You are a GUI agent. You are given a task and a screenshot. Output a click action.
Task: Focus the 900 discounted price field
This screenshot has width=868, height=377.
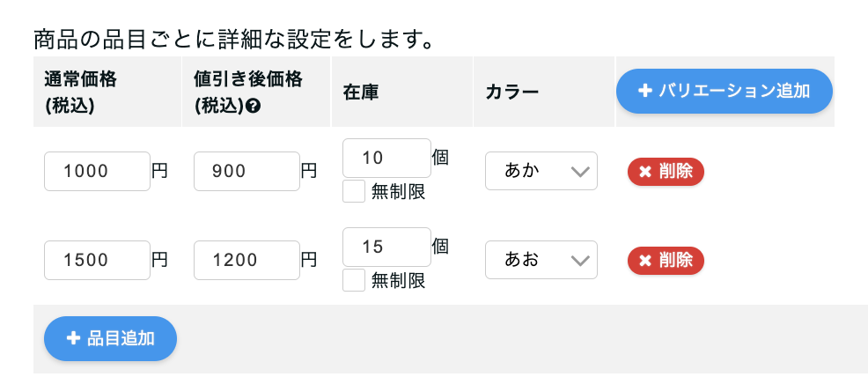(x=246, y=171)
